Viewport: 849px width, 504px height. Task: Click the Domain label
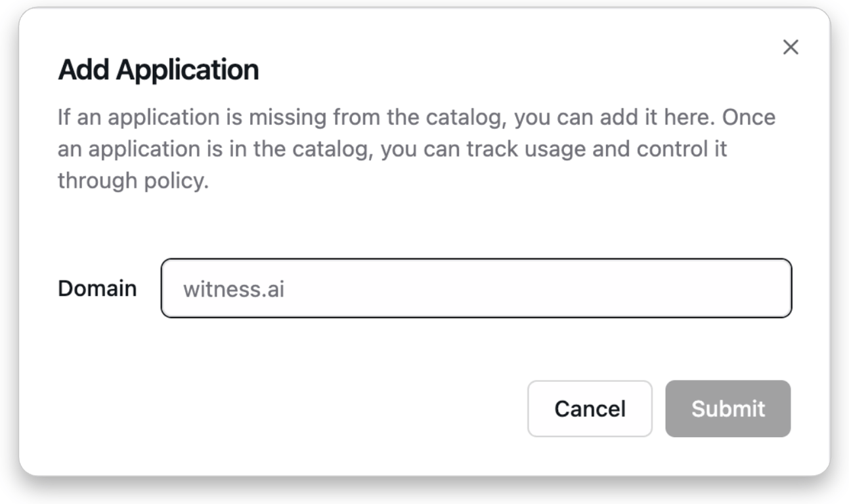(97, 287)
